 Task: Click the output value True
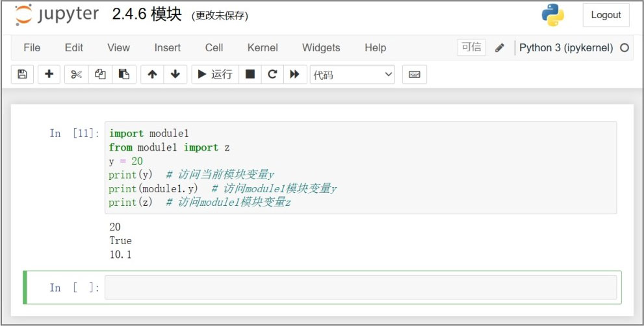[x=120, y=240]
